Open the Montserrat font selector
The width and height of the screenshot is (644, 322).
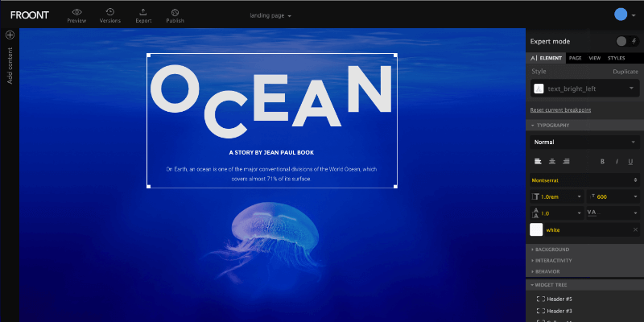pos(585,180)
